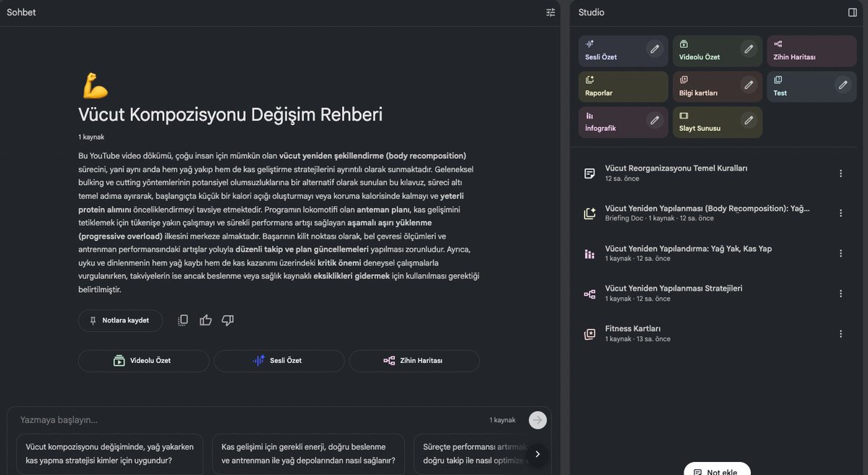Click the flexed bicep emoji
The height and width of the screenshot is (475, 868).
coord(95,85)
